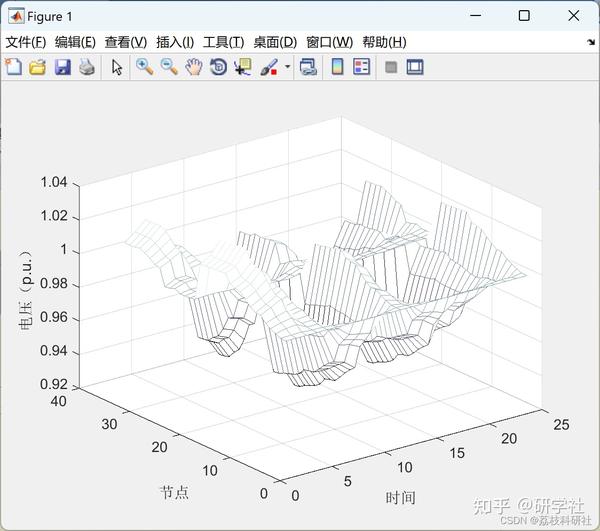600x531 pixels.
Task: Click the 0.92 z-axis tick label
Action: (x=54, y=384)
